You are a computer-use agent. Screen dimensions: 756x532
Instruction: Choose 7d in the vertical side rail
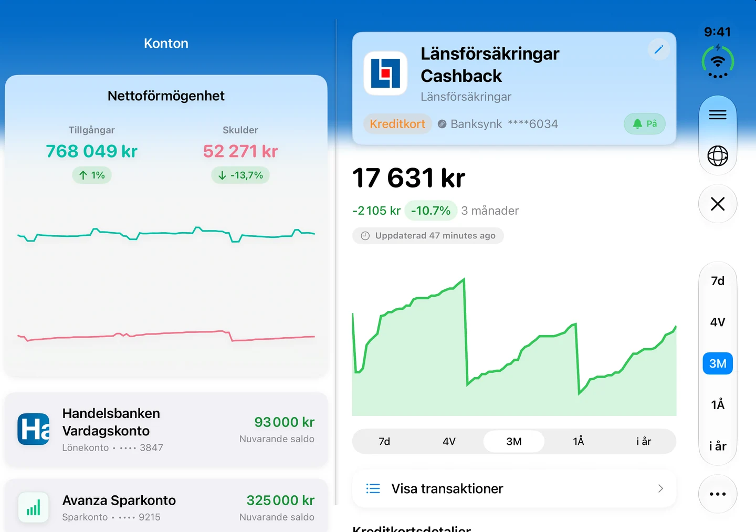click(718, 281)
